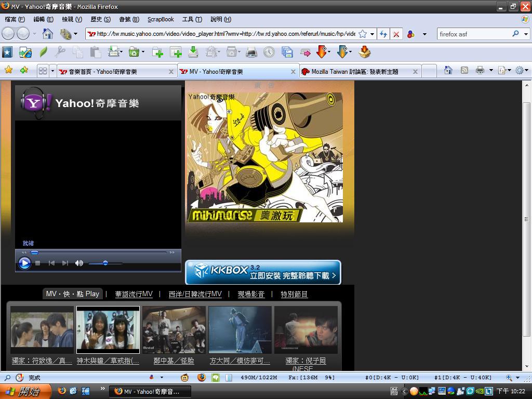Expand the tab bar printer dropdown arrow

(490, 70)
